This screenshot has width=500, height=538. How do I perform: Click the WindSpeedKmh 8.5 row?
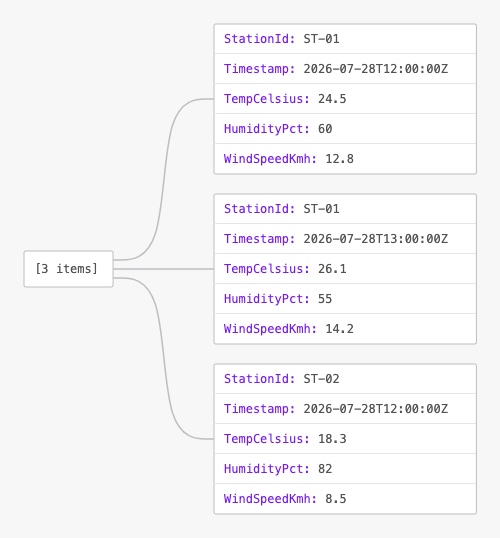point(345,499)
